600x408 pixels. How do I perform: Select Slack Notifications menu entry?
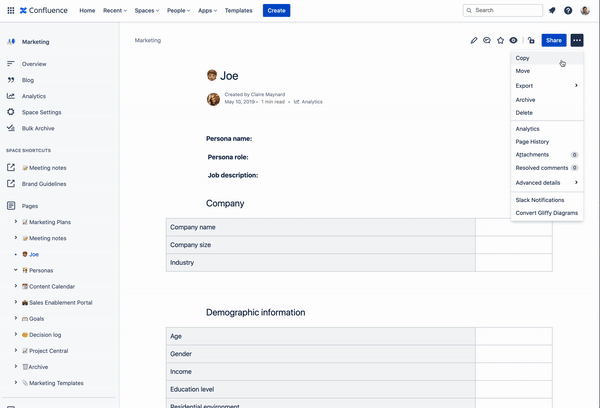point(547,200)
